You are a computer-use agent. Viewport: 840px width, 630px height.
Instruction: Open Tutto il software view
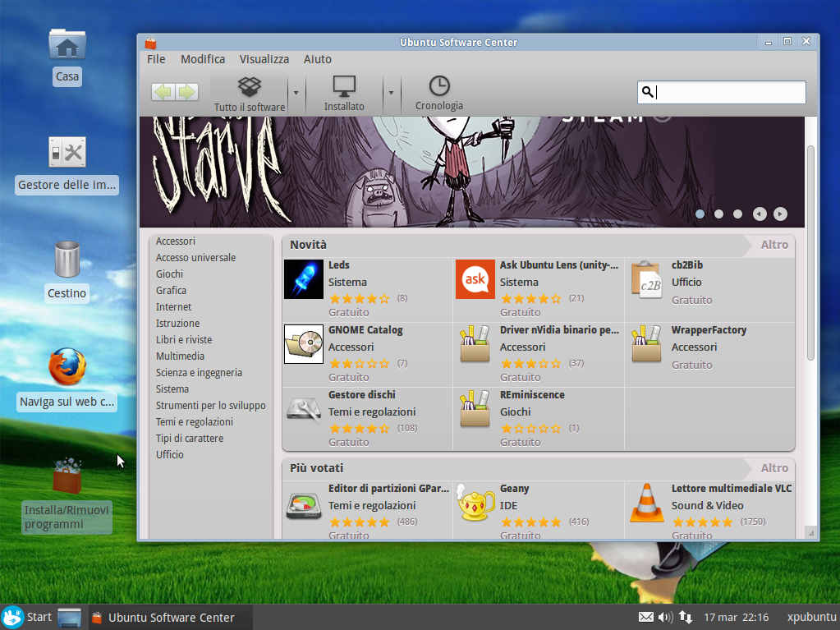[249, 93]
